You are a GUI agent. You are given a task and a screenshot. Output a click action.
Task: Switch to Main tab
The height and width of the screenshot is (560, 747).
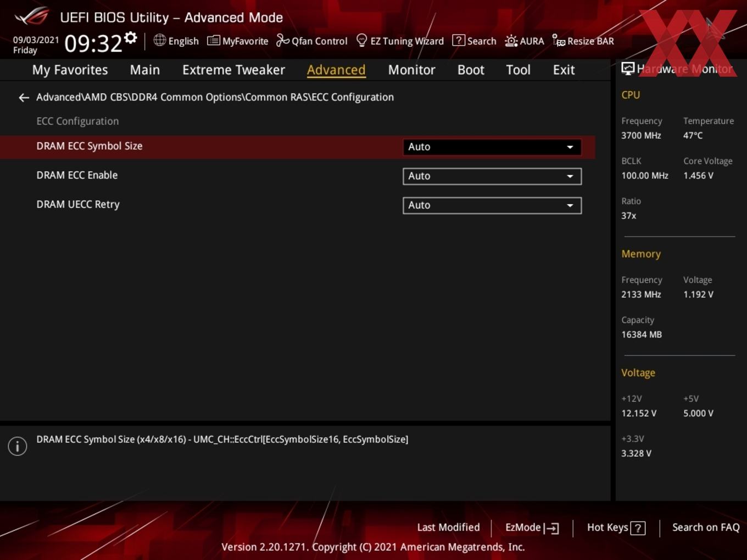click(145, 70)
